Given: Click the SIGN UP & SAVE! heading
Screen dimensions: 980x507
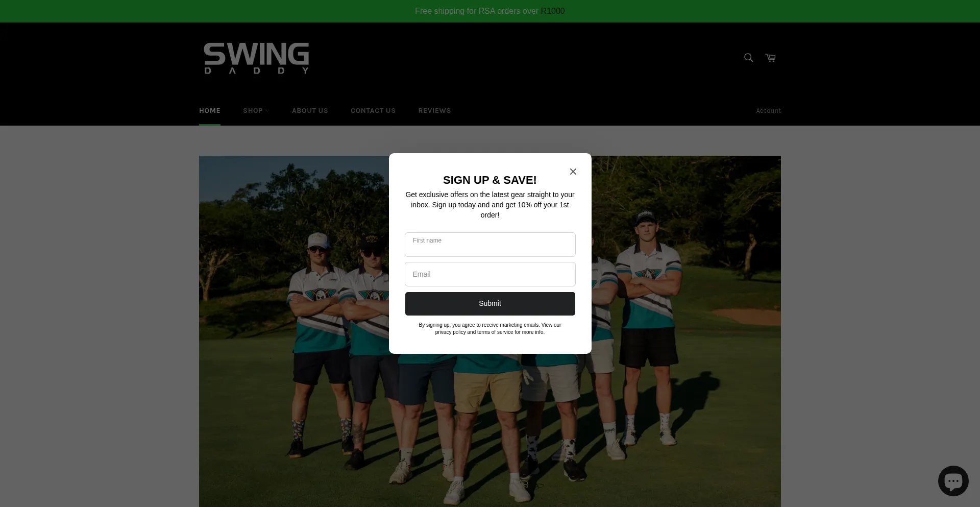Looking at the screenshot, I should click(490, 180).
